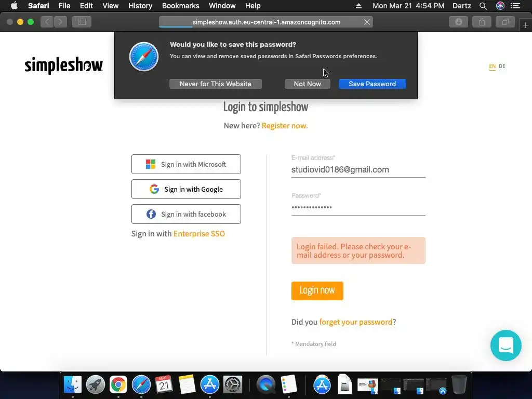532x399 pixels.
Task: Click the Safari address bar
Action: (266, 22)
